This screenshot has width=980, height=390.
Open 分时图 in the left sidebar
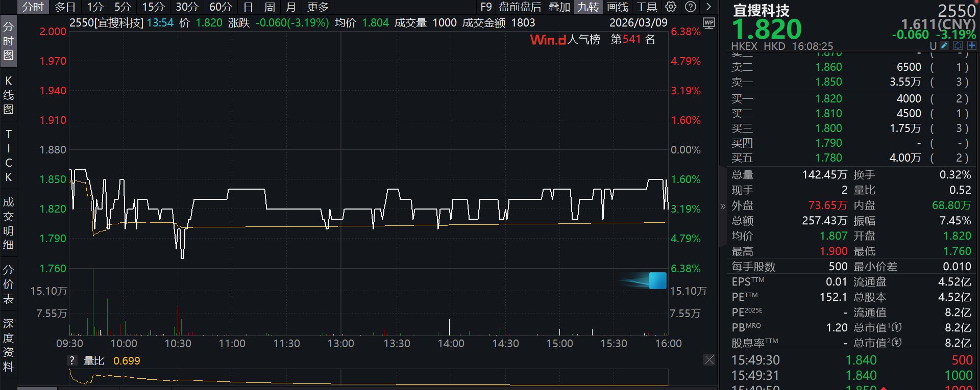(8, 41)
